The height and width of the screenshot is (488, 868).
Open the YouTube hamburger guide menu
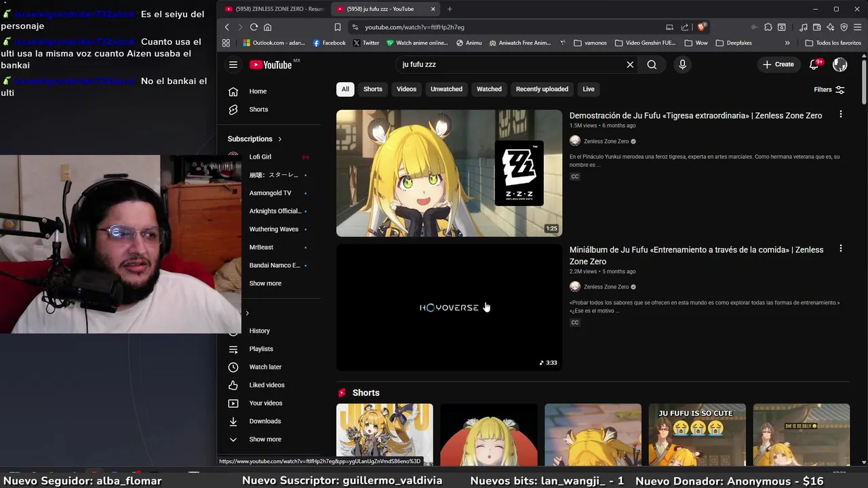click(x=233, y=64)
